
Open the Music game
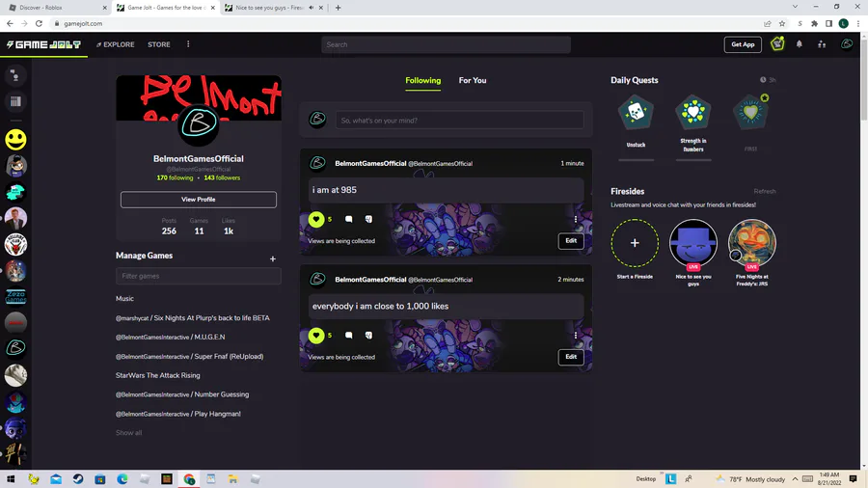[x=124, y=298]
